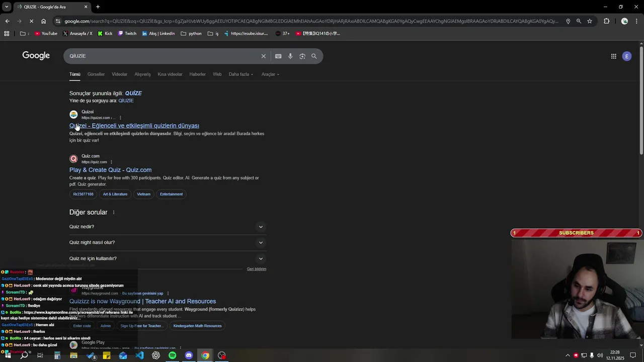
Task: Search by image with Google Lens icon
Action: (302, 56)
